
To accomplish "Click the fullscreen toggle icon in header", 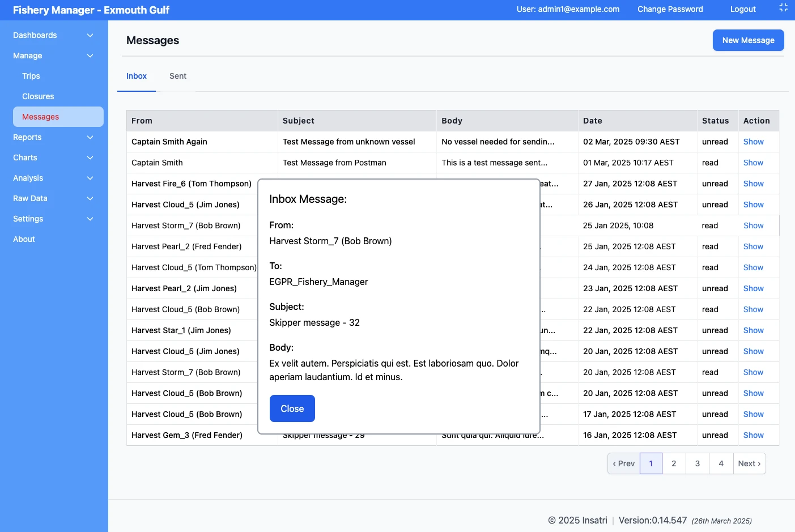I will [x=783, y=8].
